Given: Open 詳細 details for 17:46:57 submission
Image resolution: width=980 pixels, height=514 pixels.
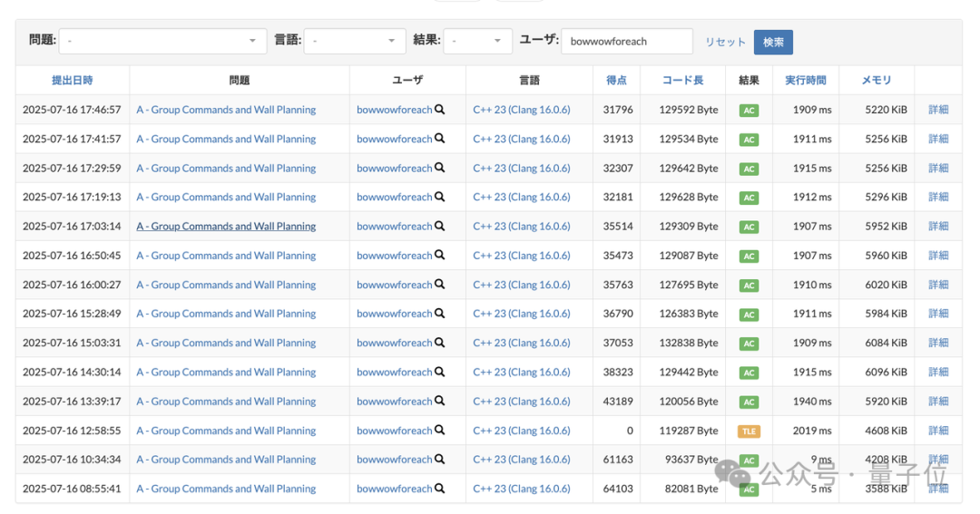Looking at the screenshot, I should coord(938,110).
